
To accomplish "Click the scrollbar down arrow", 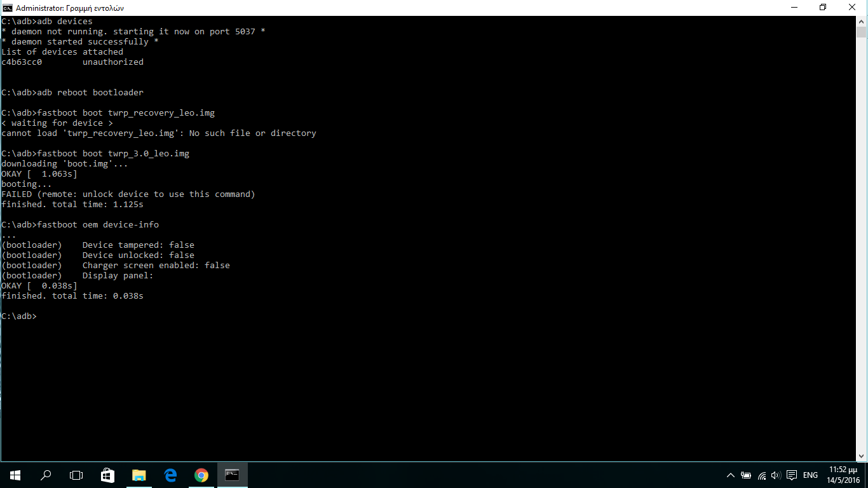I will [x=862, y=456].
